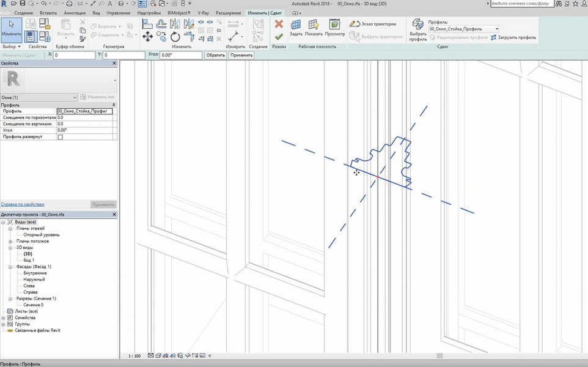Collapse the Фасады (Фасад 1) node
The width and height of the screenshot is (588, 367).
[10, 267]
